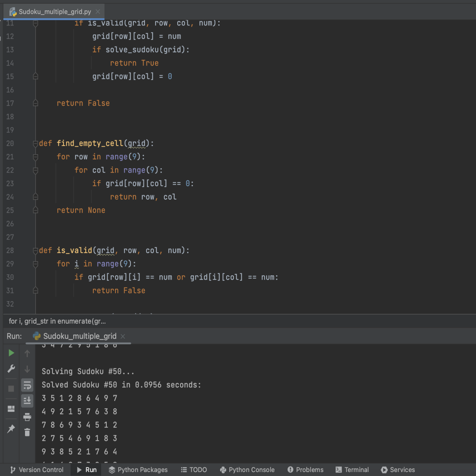Click the function name find_empty_cell
Image resolution: width=476 pixels, height=476 pixels.
(90, 143)
